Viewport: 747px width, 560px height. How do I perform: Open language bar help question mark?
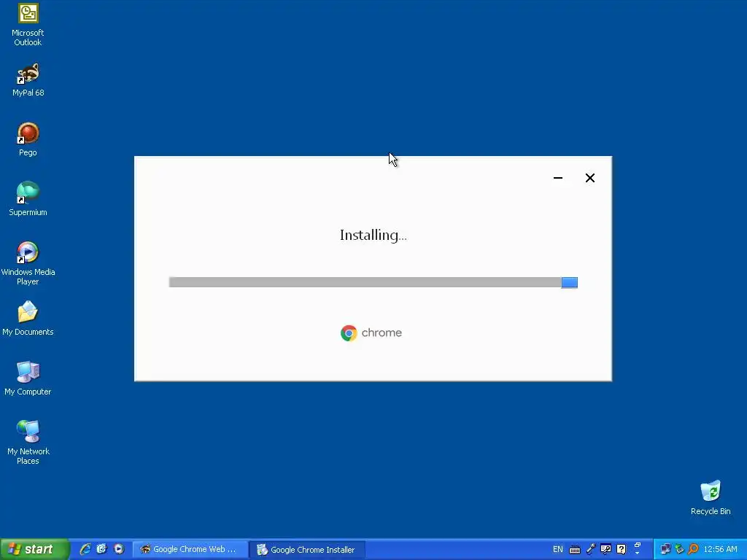[x=622, y=549]
